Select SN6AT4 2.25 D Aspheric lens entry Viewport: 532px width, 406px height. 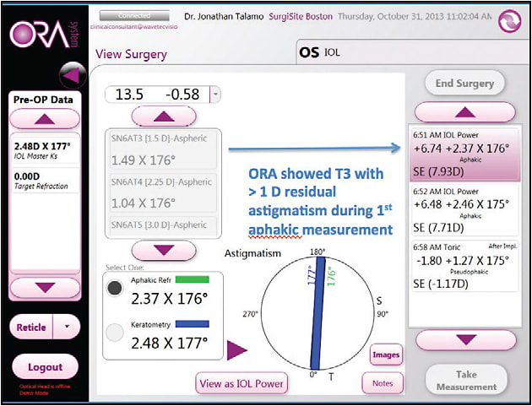point(164,192)
